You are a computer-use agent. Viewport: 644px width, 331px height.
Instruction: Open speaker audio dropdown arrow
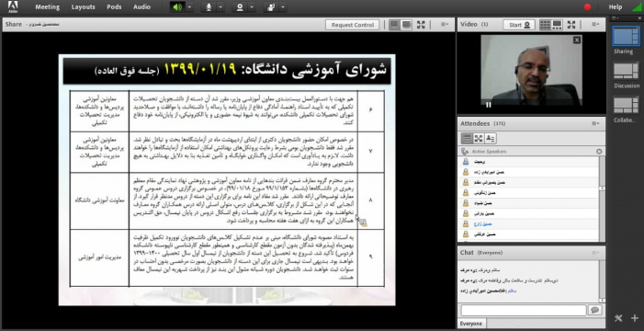click(189, 7)
